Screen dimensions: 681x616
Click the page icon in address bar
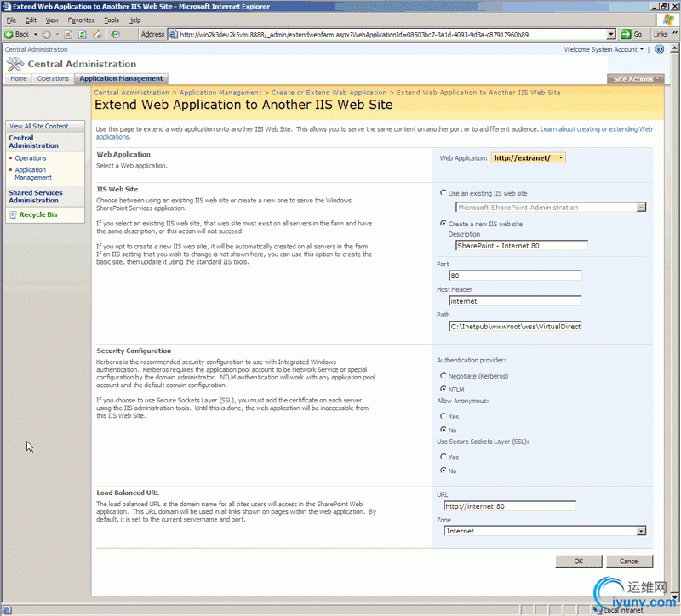(x=173, y=34)
